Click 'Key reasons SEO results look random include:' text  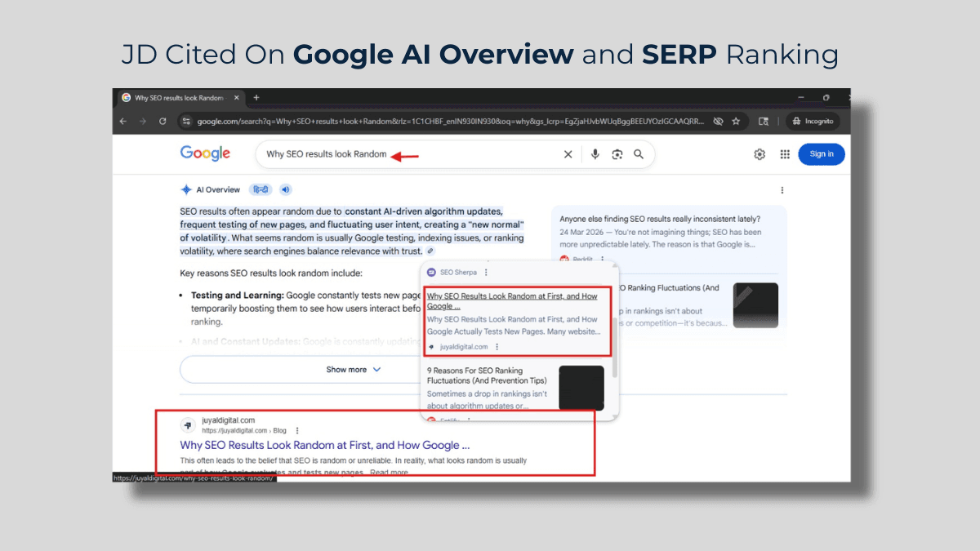(x=271, y=273)
